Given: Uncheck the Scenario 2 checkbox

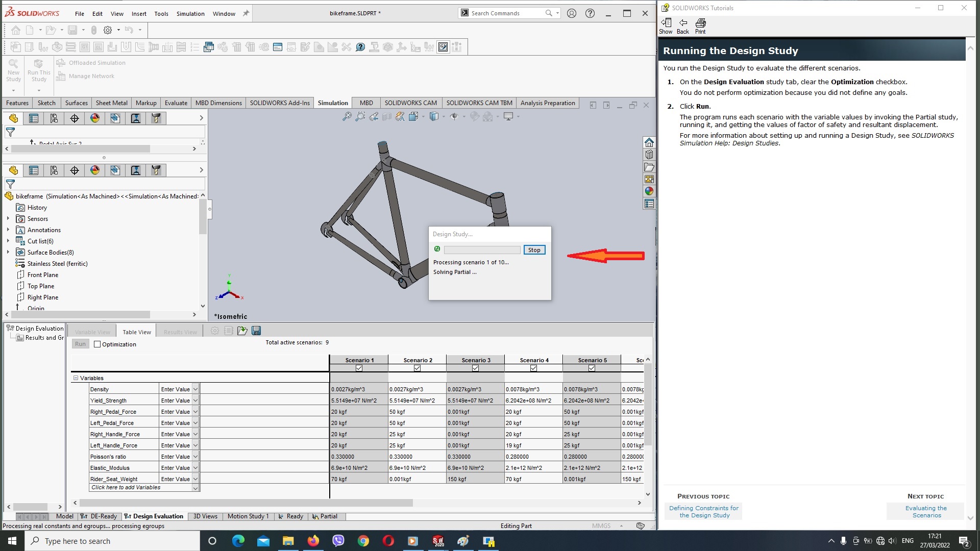Looking at the screenshot, I should [418, 368].
